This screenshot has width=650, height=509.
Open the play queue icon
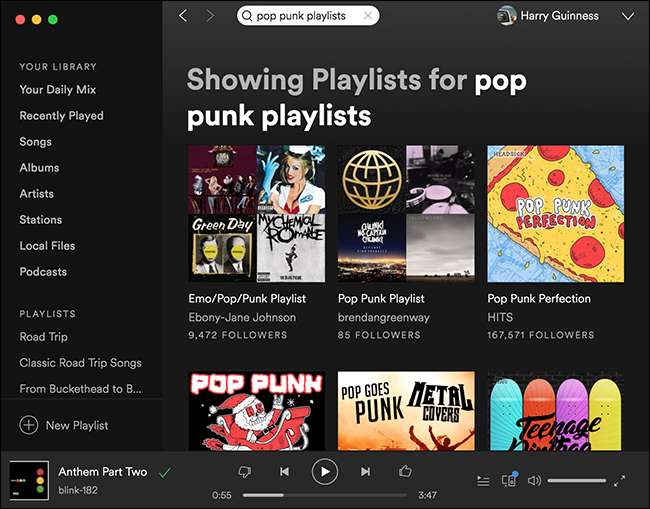(x=483, y=481)
